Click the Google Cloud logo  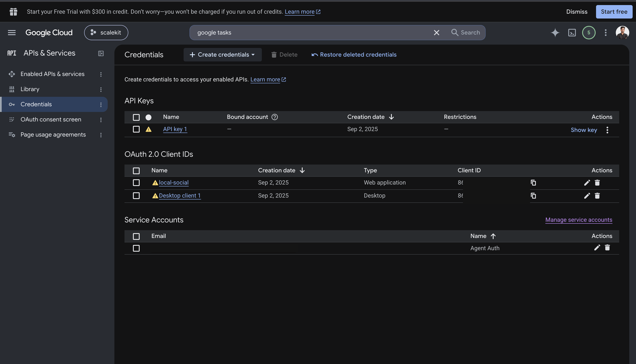coord(49,32)
